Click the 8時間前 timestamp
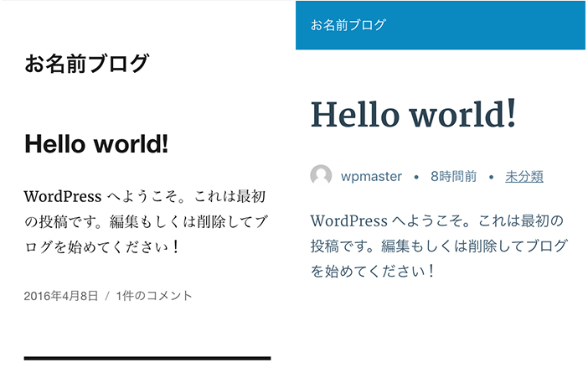Screen dimensions: 588x368 click(453, 176)
